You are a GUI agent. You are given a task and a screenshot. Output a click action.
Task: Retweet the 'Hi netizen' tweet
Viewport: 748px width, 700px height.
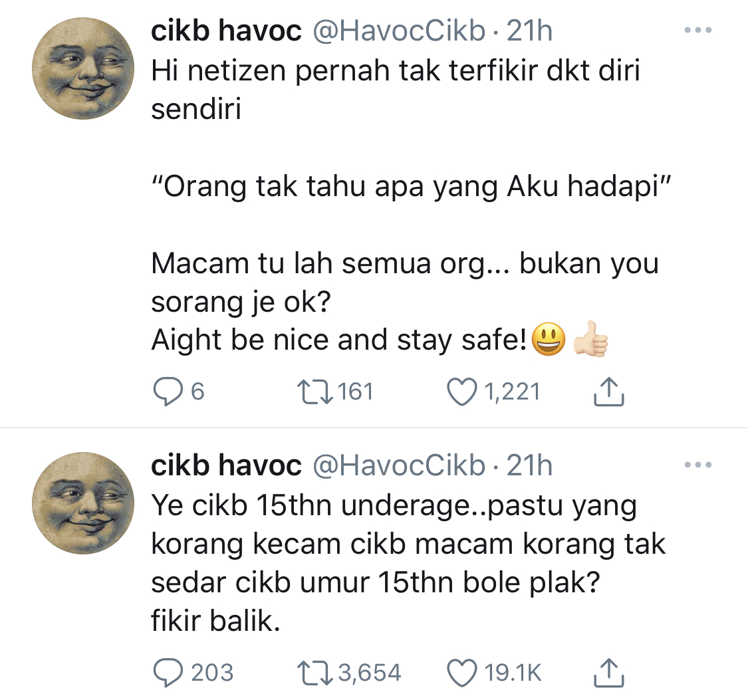point(314,392)
